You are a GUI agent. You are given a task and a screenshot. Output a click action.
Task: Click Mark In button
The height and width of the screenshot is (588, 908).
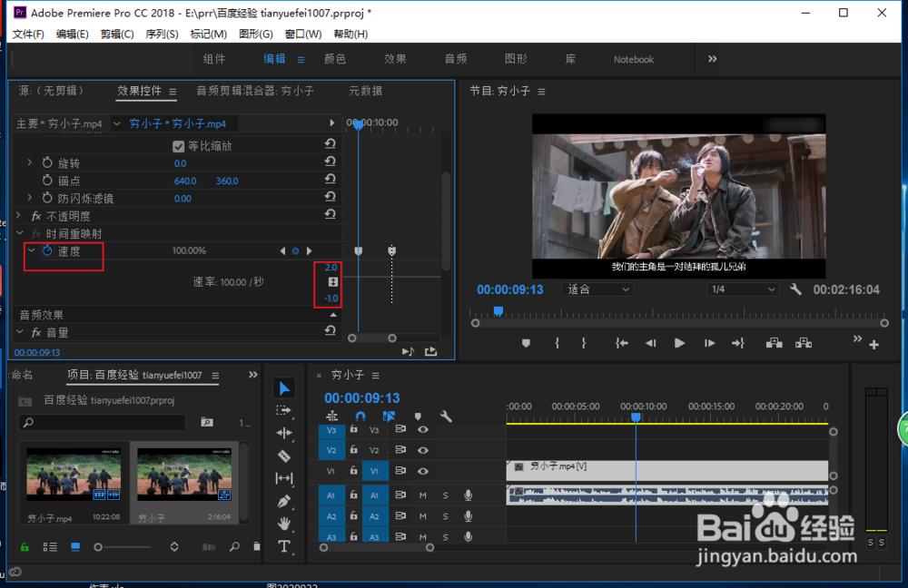(x=557, y=343)
